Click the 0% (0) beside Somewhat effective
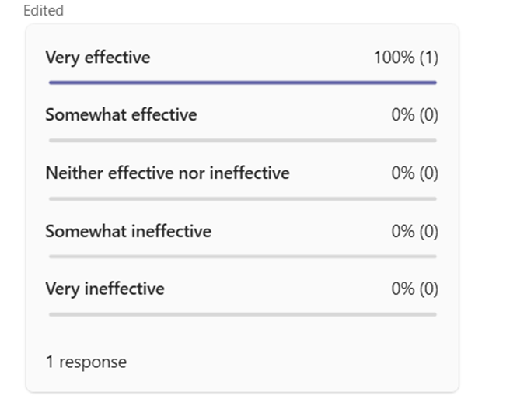The height and width of the screenshot is (420, 510). (415, 115)
